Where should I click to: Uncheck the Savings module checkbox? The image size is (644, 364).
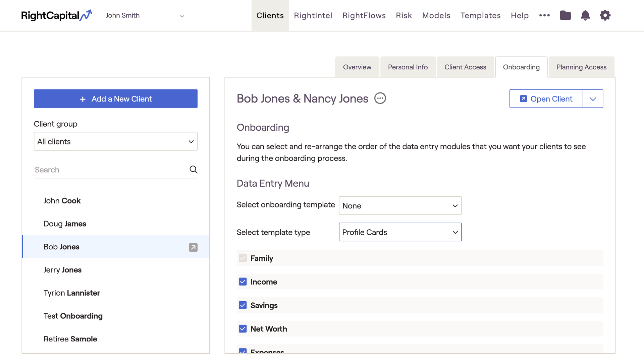coord(243,305)
